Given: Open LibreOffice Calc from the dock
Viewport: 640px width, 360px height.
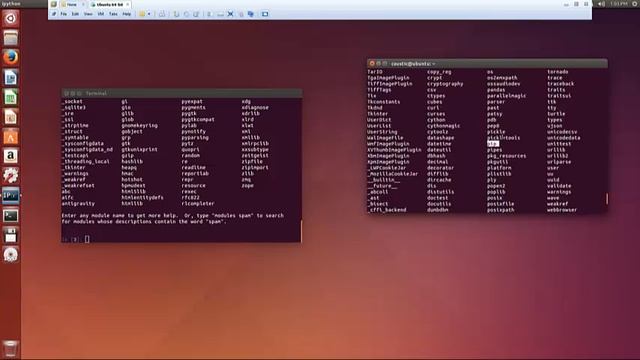Looking at the screenshot, I should point(11,97).
